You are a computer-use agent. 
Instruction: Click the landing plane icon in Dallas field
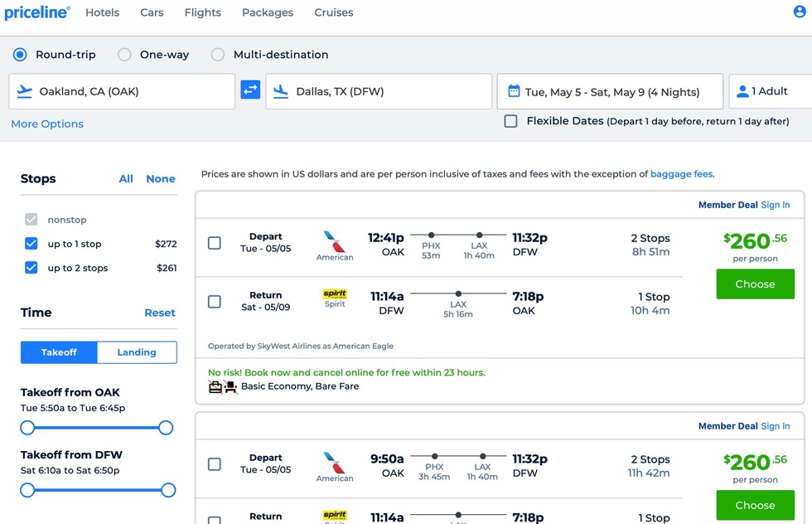click(281, 91)
